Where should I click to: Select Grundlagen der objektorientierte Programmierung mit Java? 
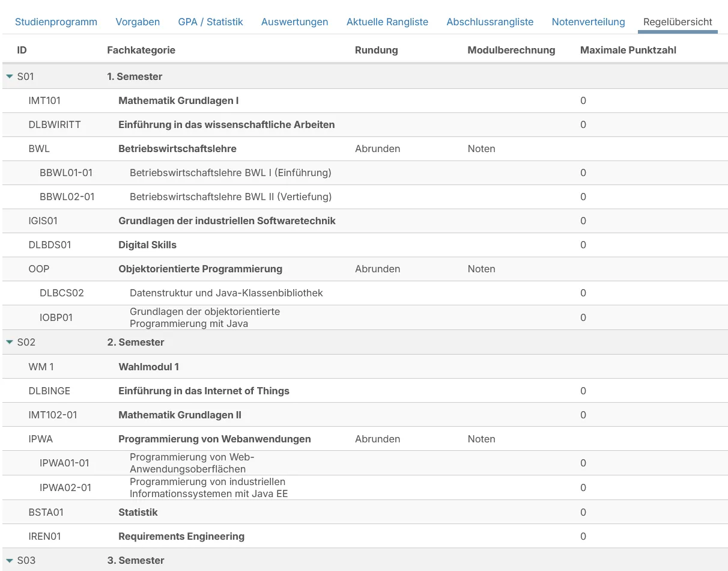[x=205, y=317]
